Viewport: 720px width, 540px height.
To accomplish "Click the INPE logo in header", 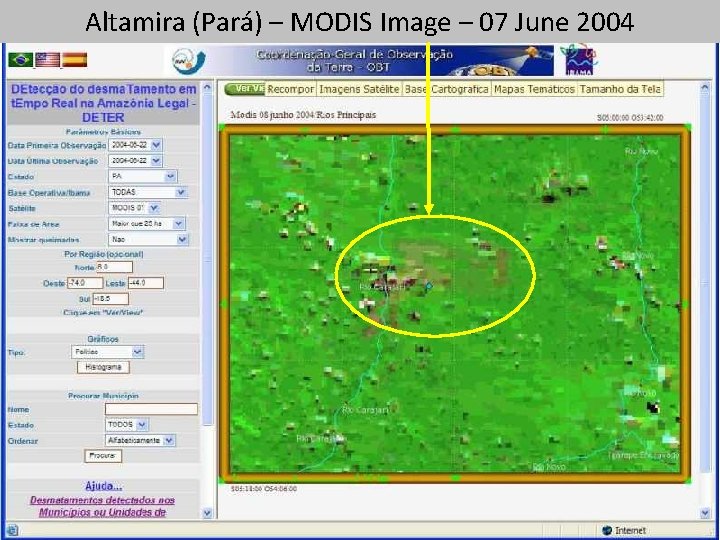I will click(189, 61).
